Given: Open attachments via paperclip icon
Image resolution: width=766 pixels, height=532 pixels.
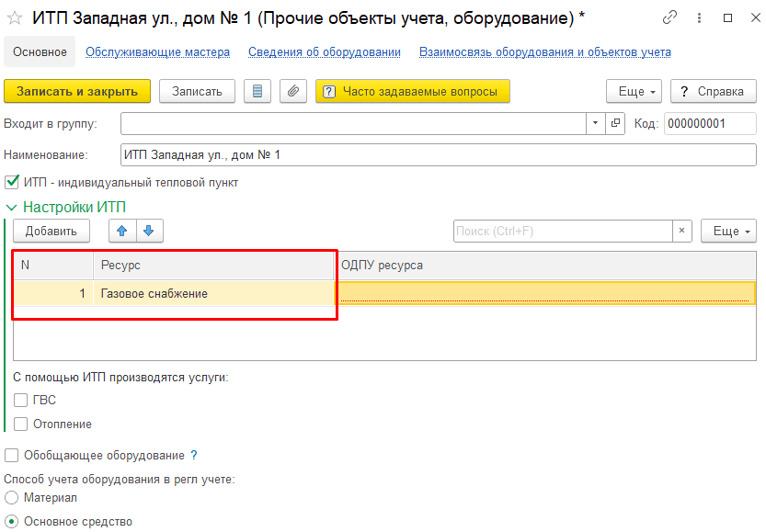Looking at the screenshot, I should 293,91.
